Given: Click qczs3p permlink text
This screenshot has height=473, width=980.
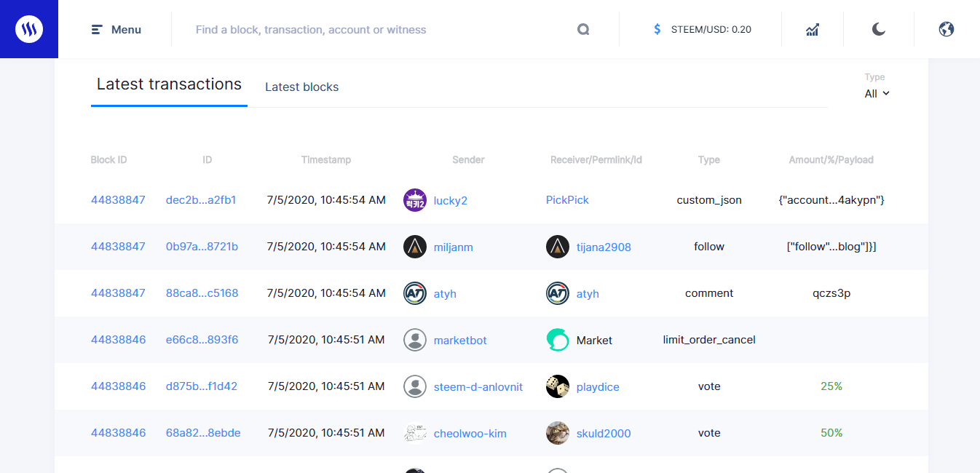Looking at the screenshot, I should click(831, 294).
